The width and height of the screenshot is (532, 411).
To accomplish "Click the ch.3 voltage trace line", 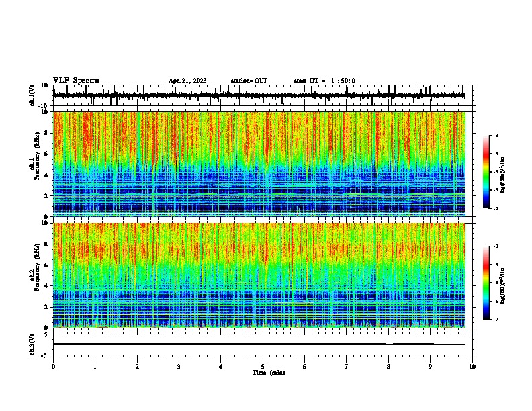I will [x=259, y=344].
